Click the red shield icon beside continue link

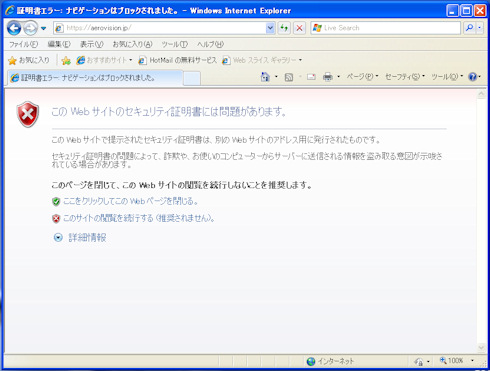point(56,219)
